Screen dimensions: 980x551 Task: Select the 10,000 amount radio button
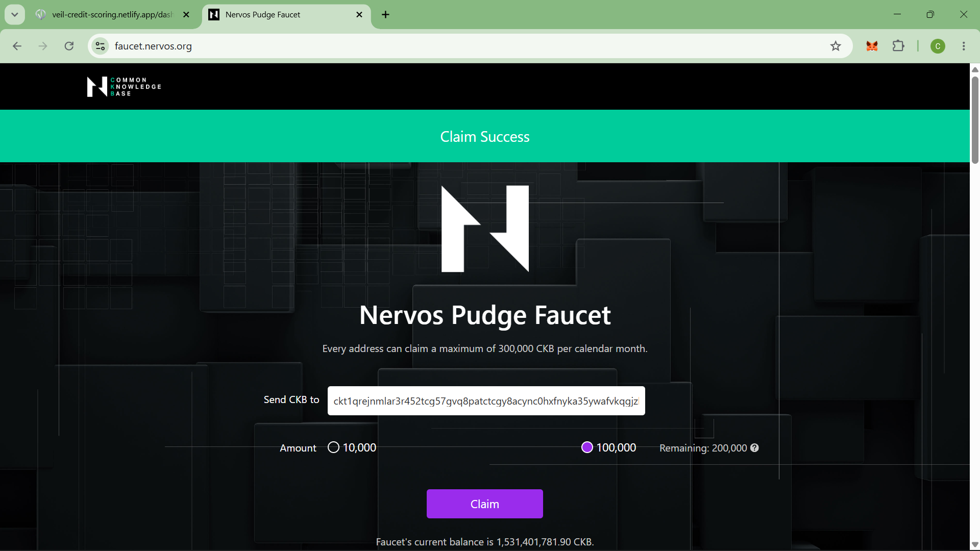pos(333,447)
